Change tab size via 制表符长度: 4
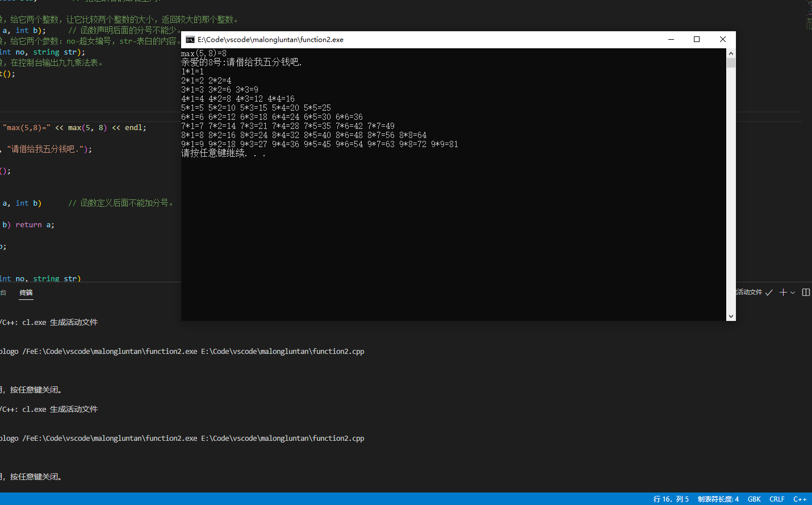The height and width of the screenshot is (505, 812). 718,499
